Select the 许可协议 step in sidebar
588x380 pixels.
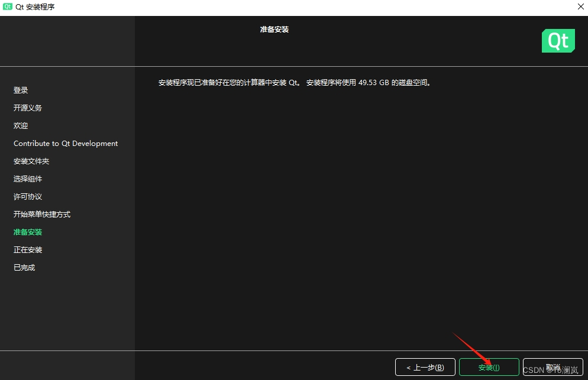(x=28, y=196)
